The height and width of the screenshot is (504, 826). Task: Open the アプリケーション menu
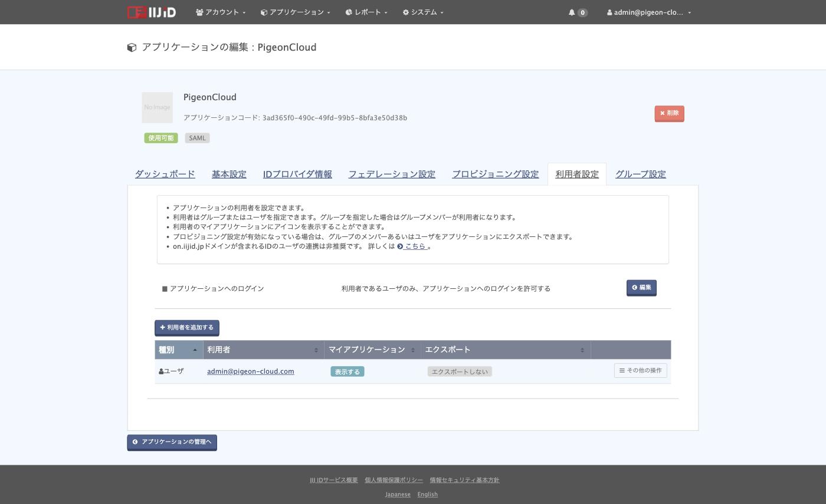[x=296, y=12]
